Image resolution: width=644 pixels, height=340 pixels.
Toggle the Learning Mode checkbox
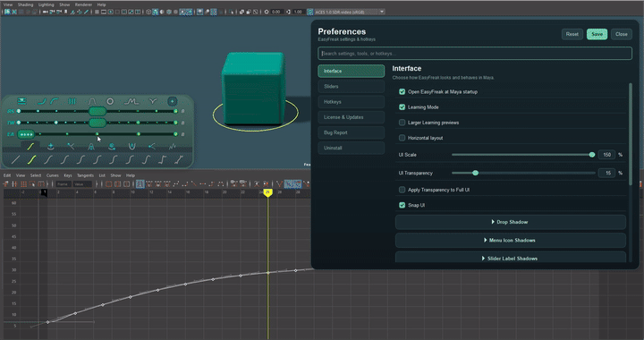[x=402, y=107]
